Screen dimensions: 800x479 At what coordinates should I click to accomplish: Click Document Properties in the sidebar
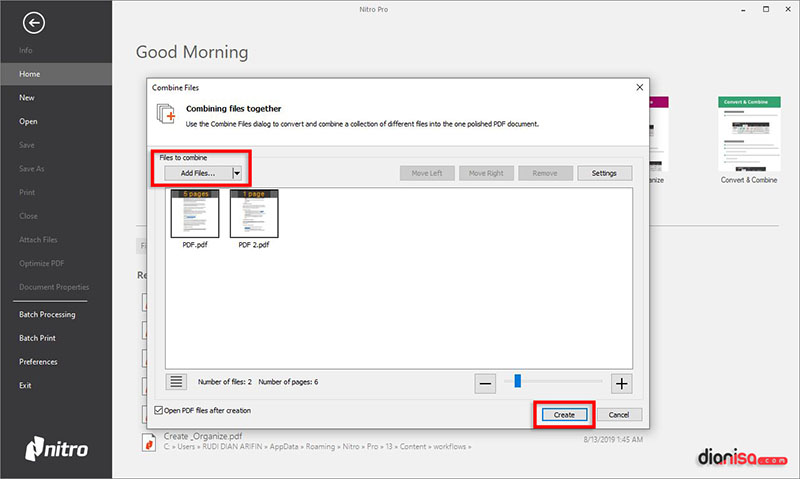[56, 287]
